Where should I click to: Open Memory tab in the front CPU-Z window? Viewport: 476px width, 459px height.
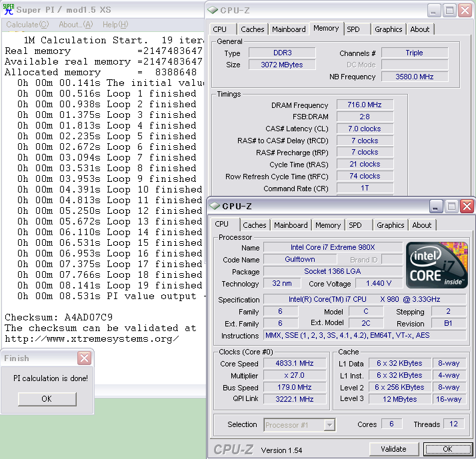tap(328, 225)
